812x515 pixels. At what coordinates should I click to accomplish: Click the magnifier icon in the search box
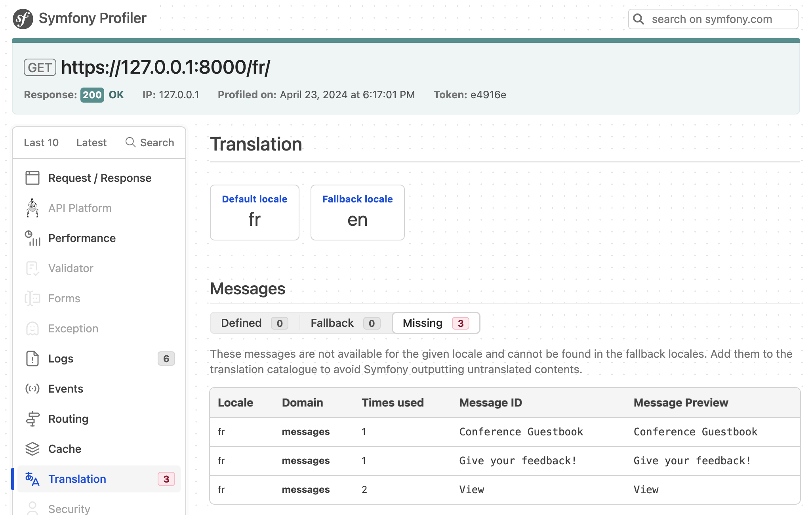coord(639,19)
